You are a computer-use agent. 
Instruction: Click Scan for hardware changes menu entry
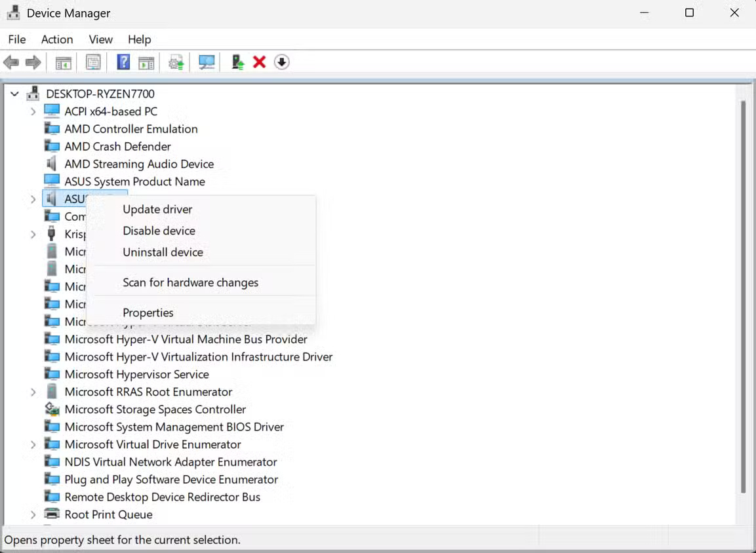[191, 282]
